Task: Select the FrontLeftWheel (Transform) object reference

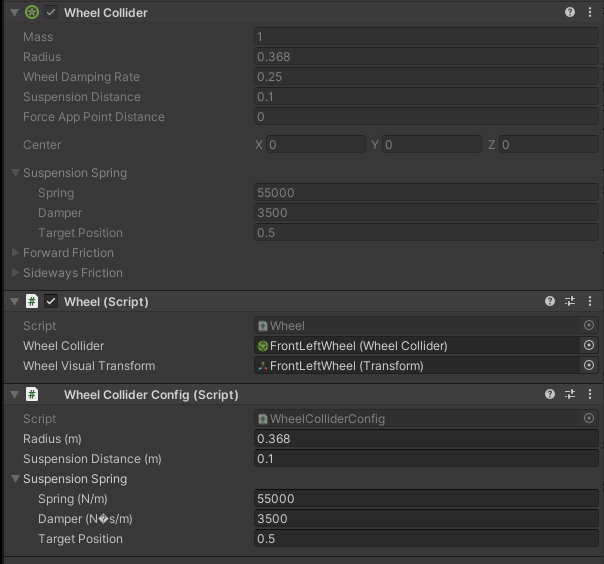Action: click(x=415, y=365)
